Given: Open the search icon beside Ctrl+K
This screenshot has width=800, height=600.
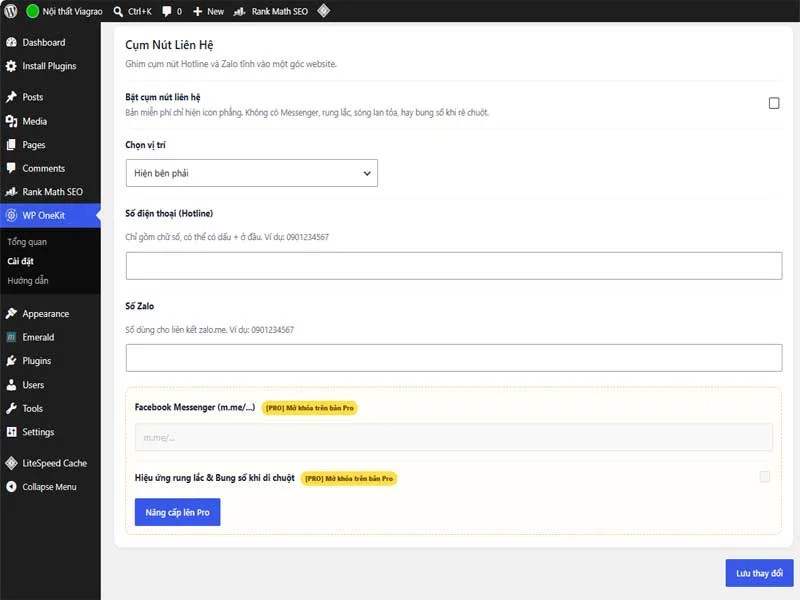Looking at the screenshot, I should click(118, 11).
